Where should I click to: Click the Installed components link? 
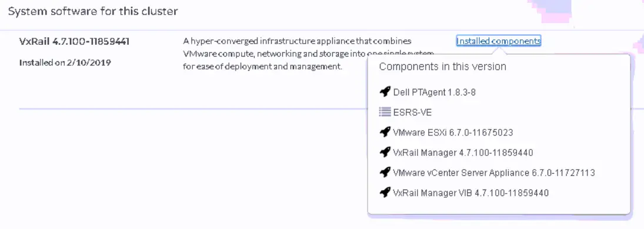coord(498,41)
